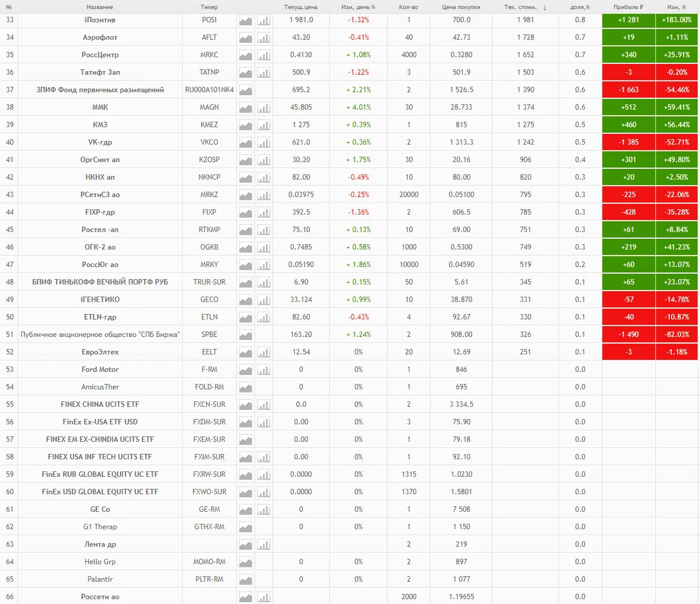Click the area chart icon for KMEZ
Image resolution: width=700 pixels, height=604 pixels.
(245, 125)
